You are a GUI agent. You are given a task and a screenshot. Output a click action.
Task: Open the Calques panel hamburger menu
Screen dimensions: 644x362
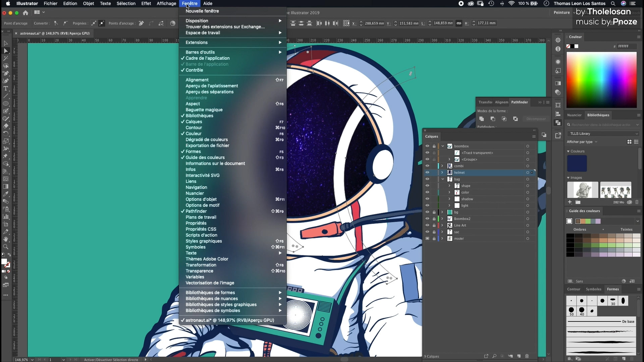(534, 136)
